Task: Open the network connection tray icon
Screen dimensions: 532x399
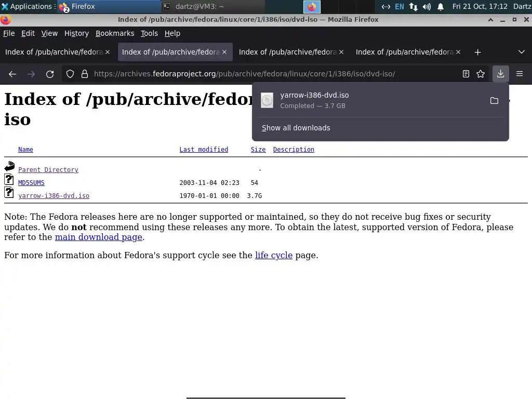Action: (x=386, y=6)
